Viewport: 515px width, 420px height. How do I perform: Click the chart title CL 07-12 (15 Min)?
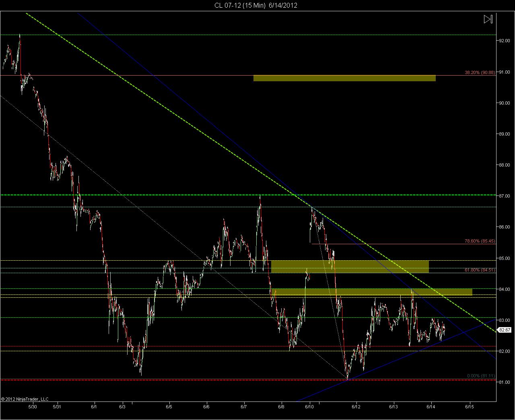239,5
